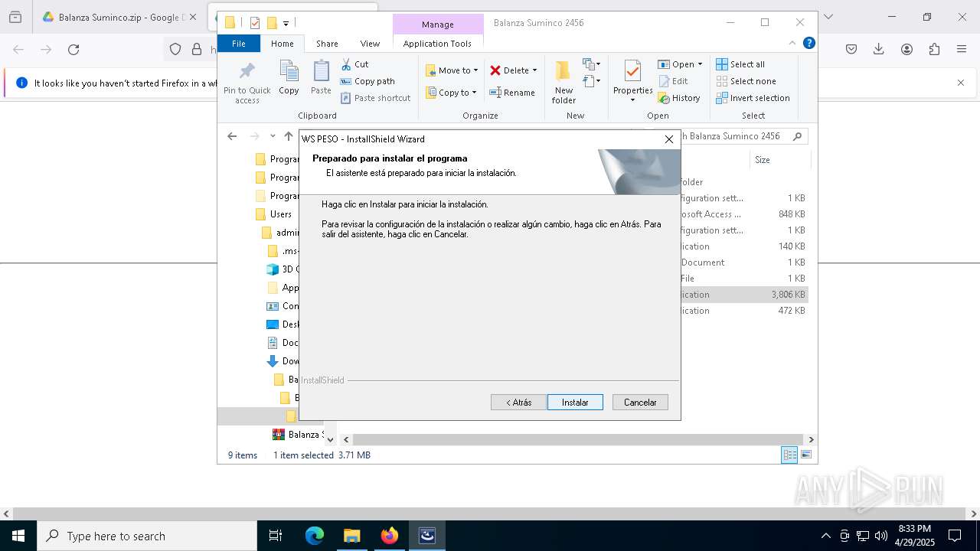Click the 848 KB size cell
980x551 pixels.
pos(792,214)
